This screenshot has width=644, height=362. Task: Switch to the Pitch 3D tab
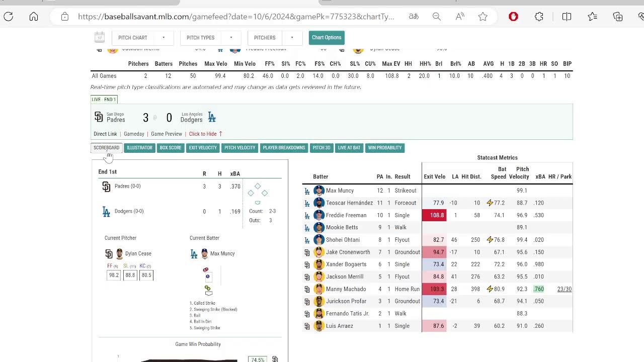321,148
